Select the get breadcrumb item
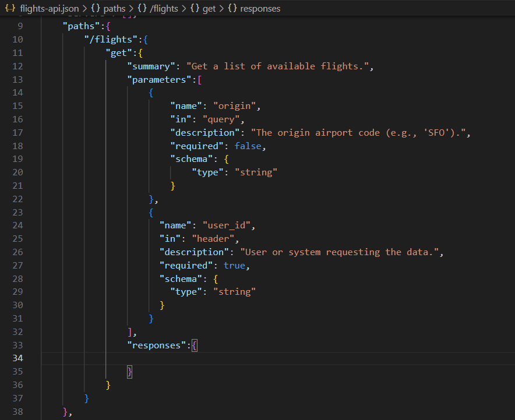The width and height of the screenshot is (515, 420). tap(209, 9)
